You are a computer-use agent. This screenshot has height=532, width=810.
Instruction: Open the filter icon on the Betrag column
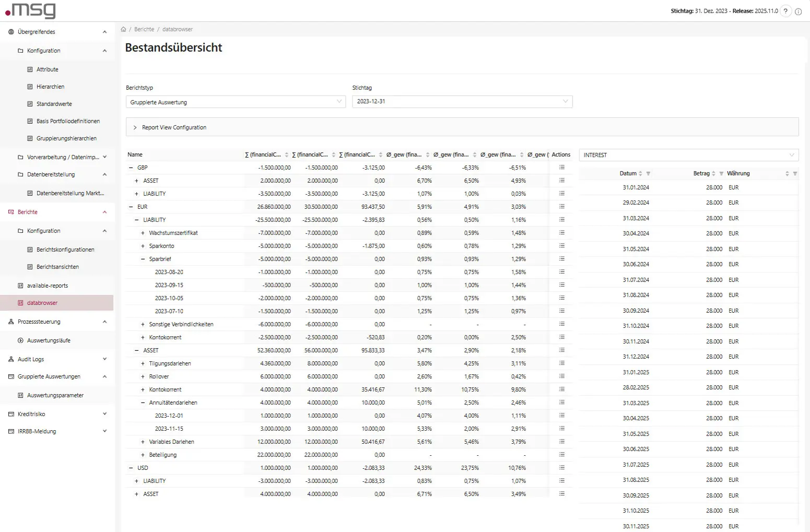(721, 173)
